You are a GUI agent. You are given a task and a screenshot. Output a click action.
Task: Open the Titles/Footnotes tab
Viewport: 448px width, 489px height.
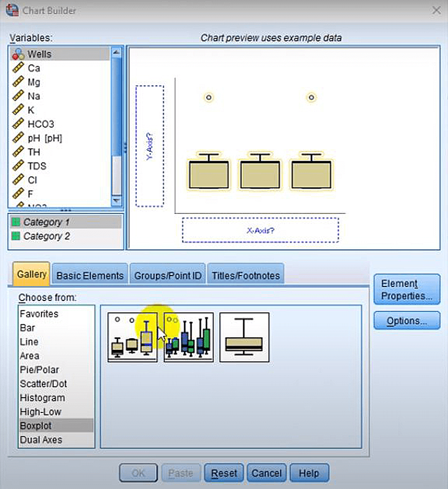[x=245, y=274]
